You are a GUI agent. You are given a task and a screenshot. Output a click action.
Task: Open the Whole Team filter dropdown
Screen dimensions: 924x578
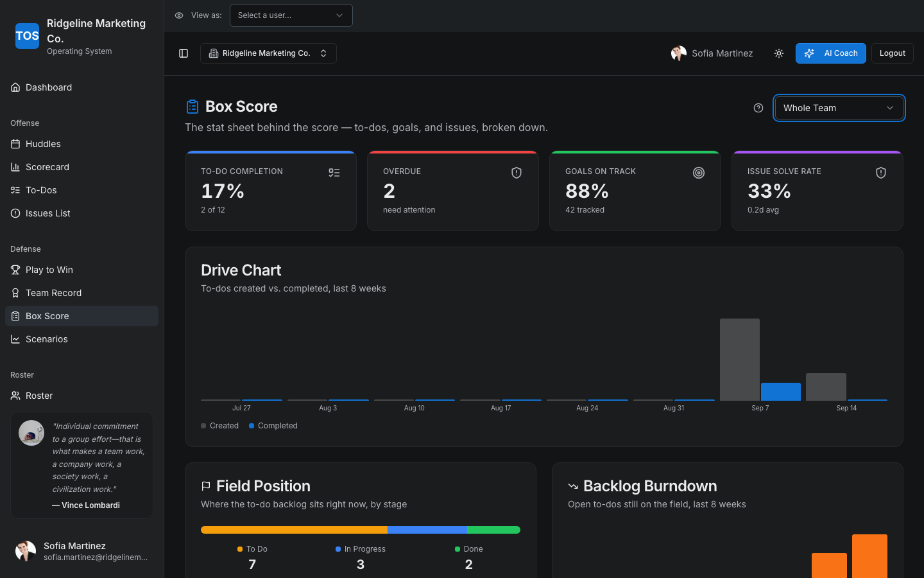[x=839, y=108]
